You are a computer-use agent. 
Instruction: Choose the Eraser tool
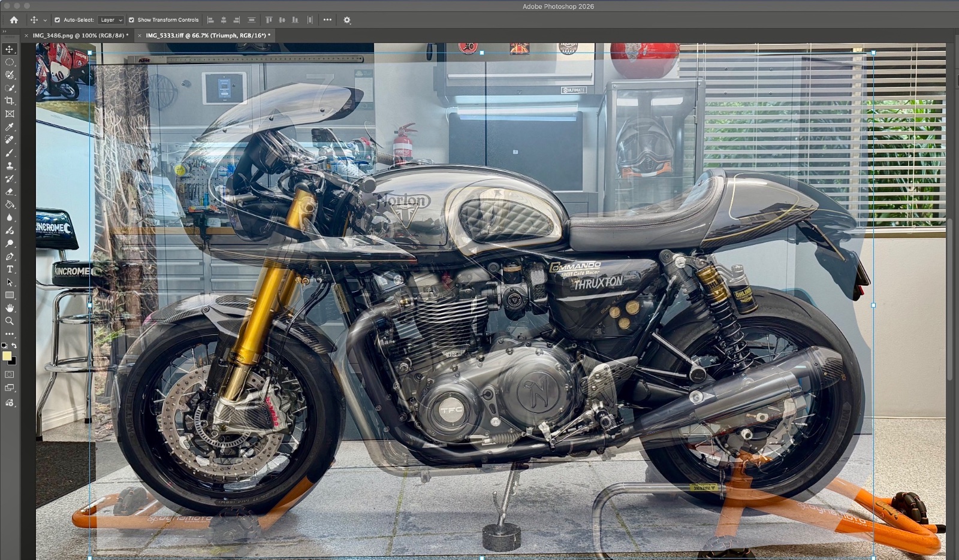pyautogui.click(x=10, y=192)
